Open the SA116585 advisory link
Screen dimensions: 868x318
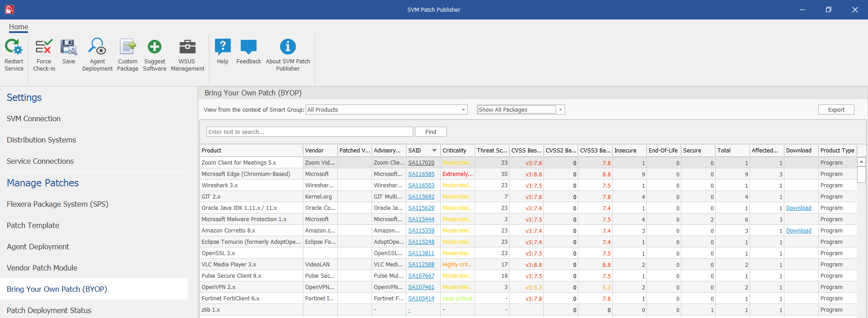coord(421,174)
